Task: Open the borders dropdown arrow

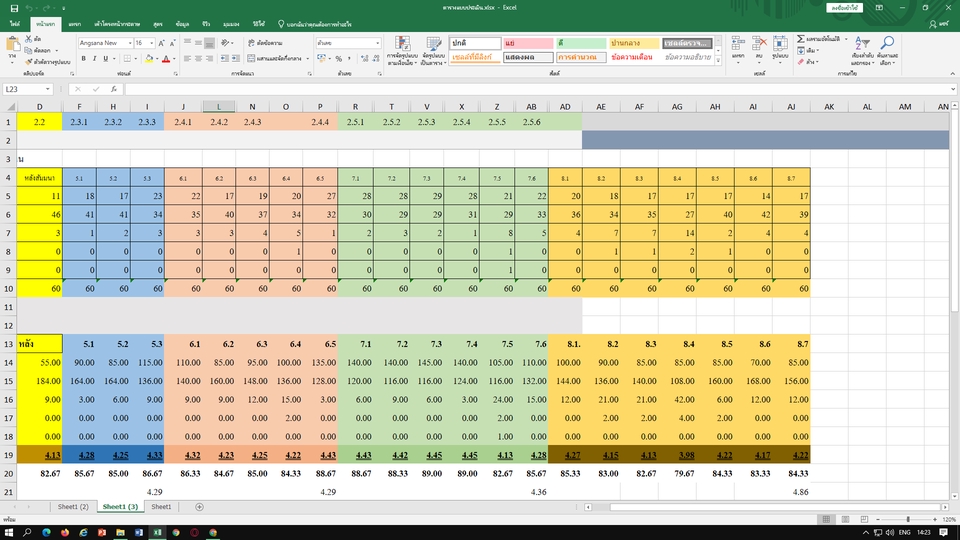Action: click(x=136, y=59)
